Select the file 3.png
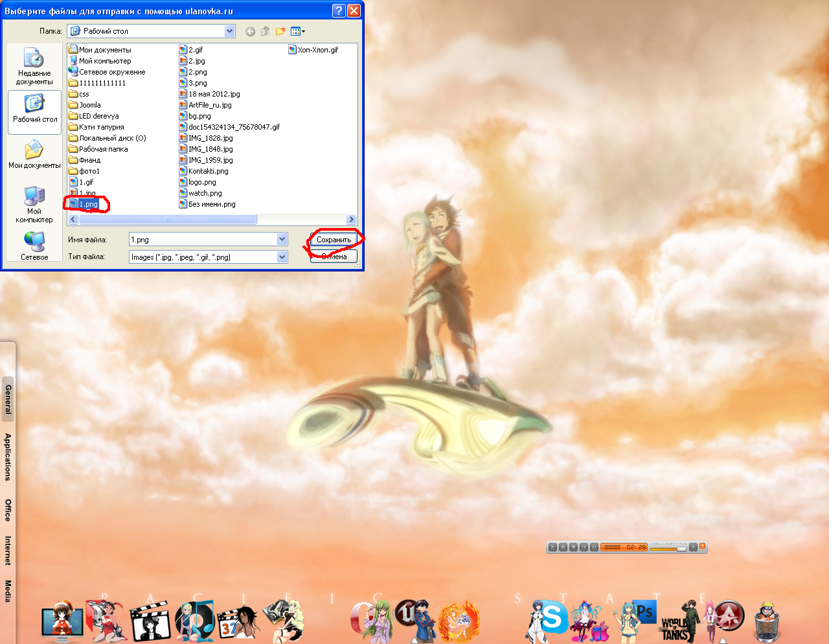 (x=193, y=83)
